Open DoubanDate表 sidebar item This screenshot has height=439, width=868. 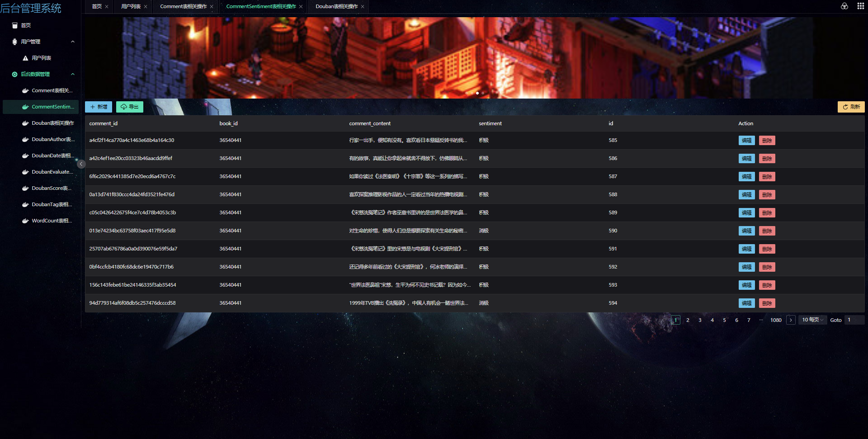pyautogui.click(x=41, y=156)
